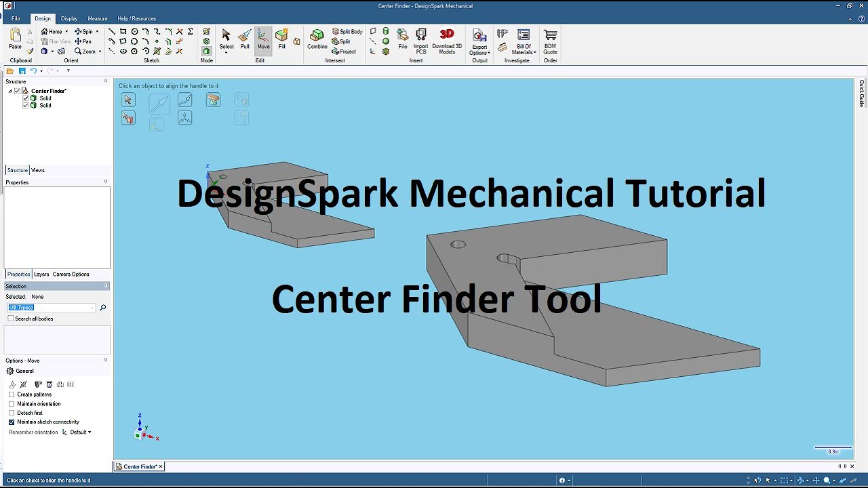This screenshot has height=488, width=868.
Task: Select the Pull tool
Action: pyautogui.click(x=245, y=39)
